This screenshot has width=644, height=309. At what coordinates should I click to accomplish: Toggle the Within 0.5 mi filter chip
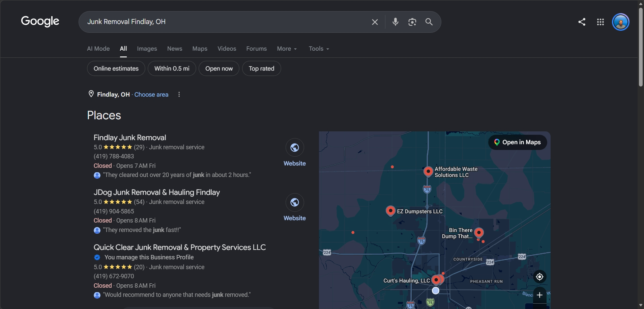click(172, 69)
